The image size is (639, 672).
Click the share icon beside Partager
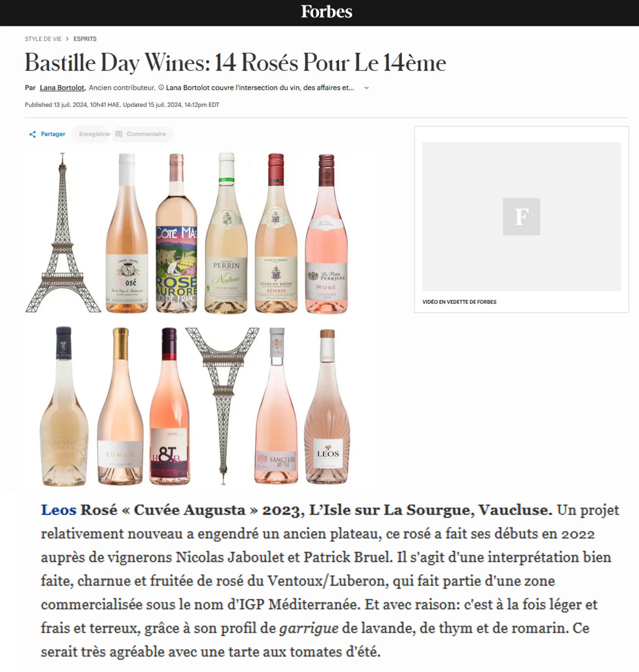(33, 134)
